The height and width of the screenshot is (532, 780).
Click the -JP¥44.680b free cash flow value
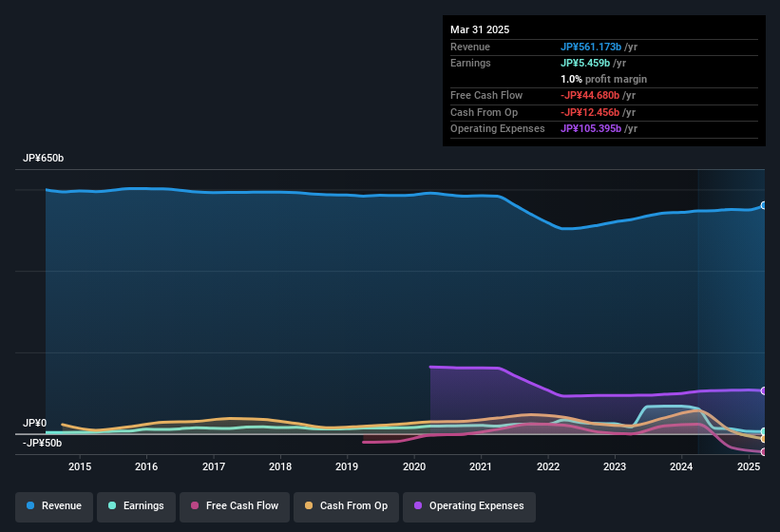[x=590, y=95]
